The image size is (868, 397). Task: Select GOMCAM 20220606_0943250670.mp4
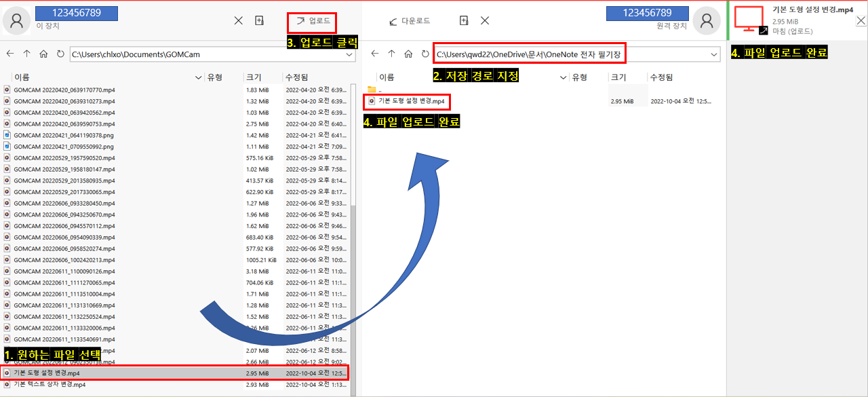pyautogui.click(x=64, y=214)
